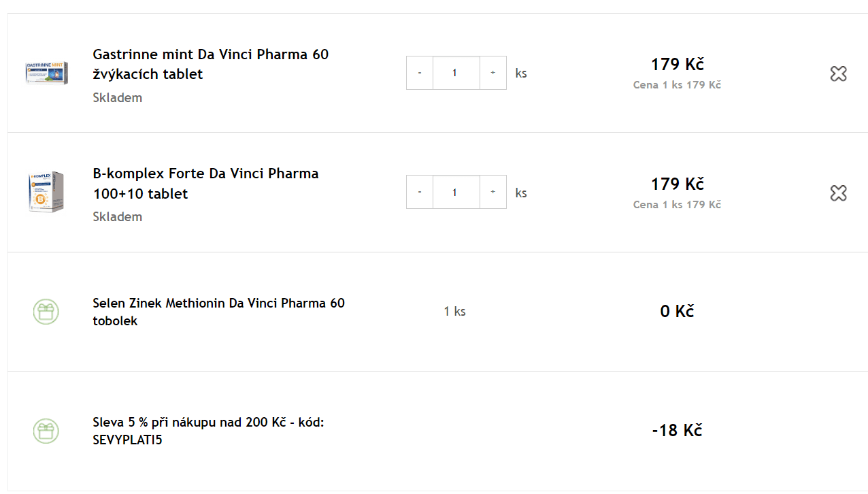
Task: Click the B-komplex Forte quantity field
Action: pos(456,192)
